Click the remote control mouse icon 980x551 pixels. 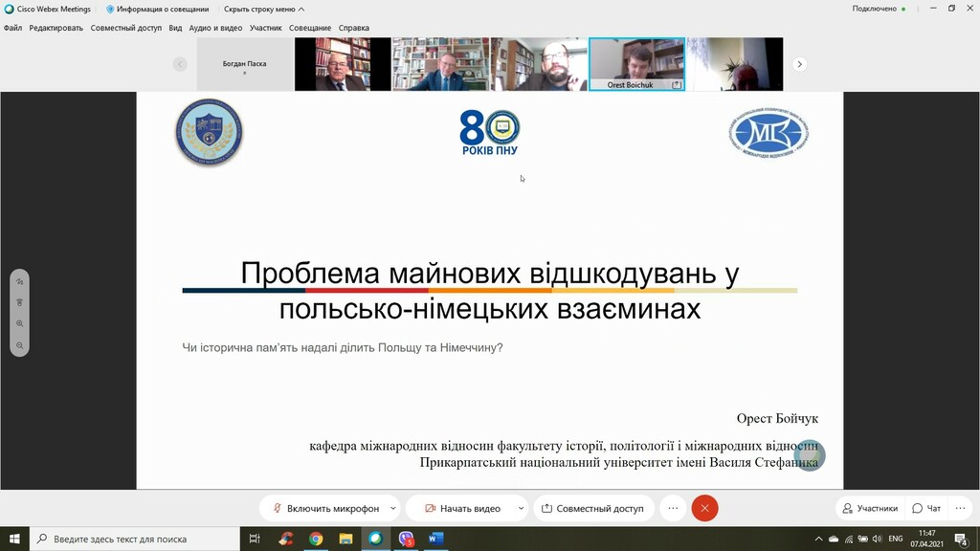[19, 302]
